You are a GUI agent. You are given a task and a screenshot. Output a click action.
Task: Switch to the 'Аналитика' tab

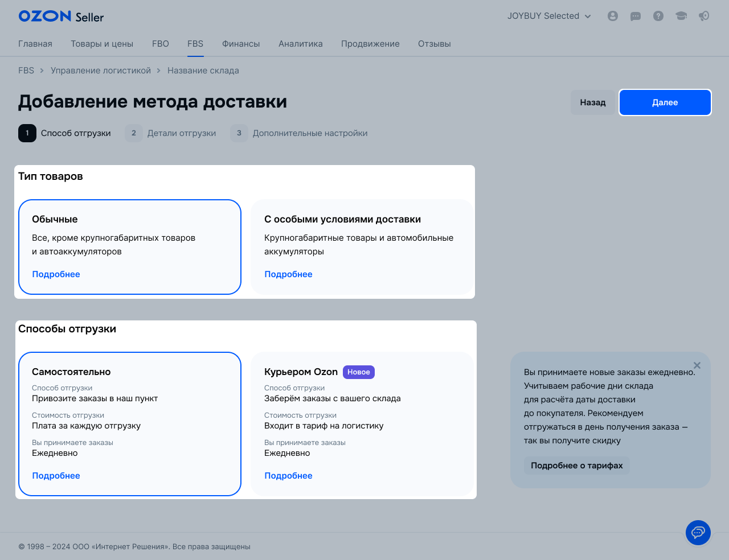(x=300, y=44)
